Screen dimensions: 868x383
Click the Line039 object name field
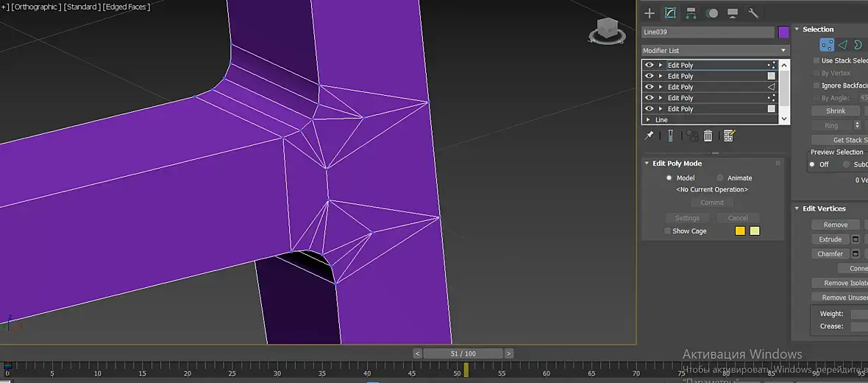pyautogui.click(x=708, y=32)
